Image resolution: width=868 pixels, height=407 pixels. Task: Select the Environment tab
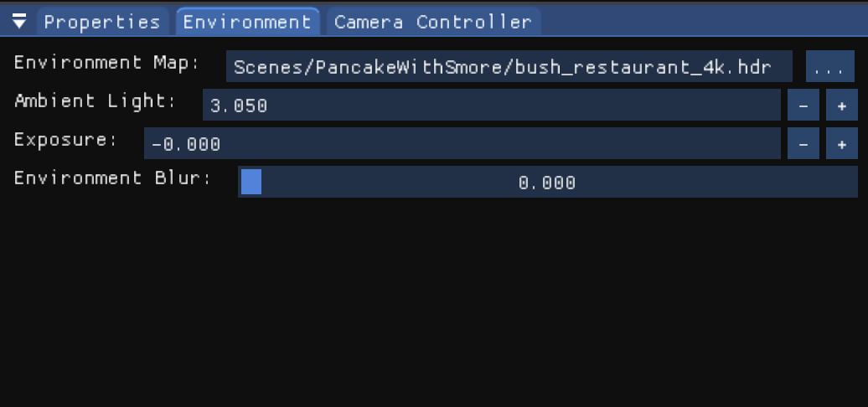point(247,22)
